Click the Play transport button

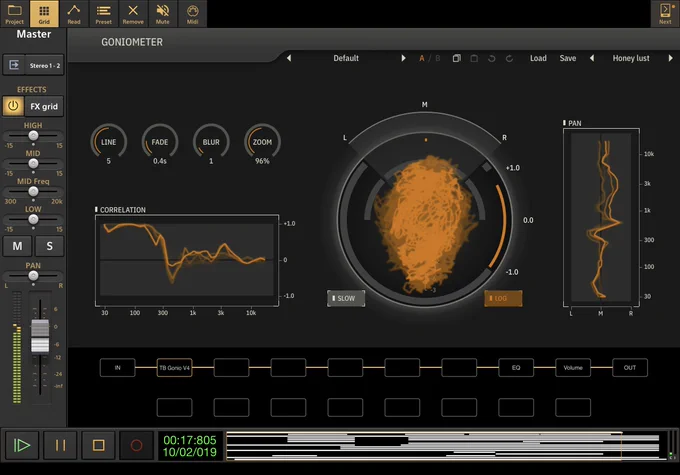click(22, 445)
